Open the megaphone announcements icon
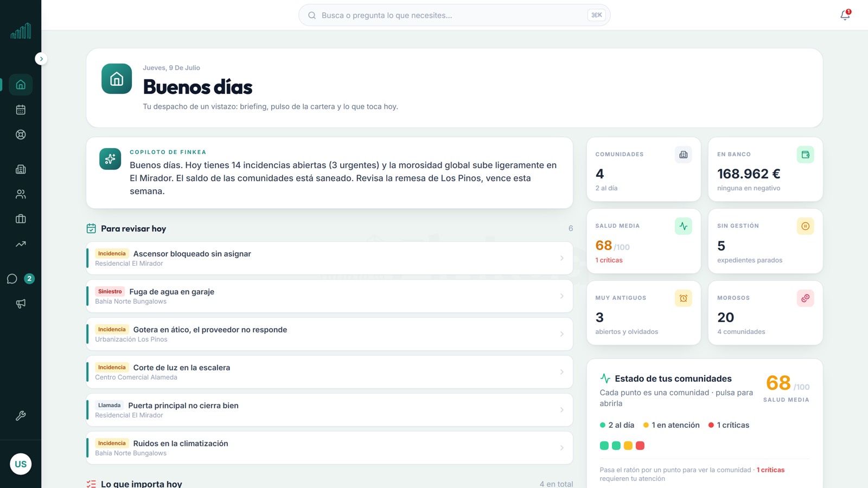This screenshot has height=488, width=868. point(21,304)
